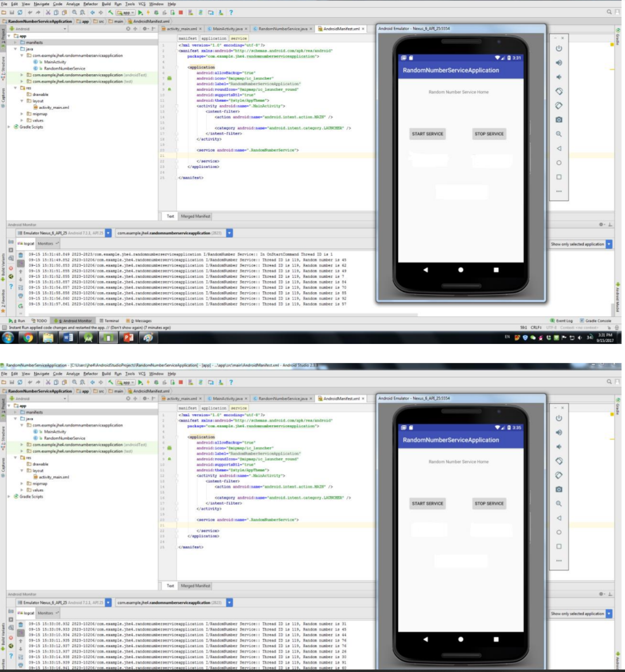Open Terminal tool window tab

click(110, 320)
